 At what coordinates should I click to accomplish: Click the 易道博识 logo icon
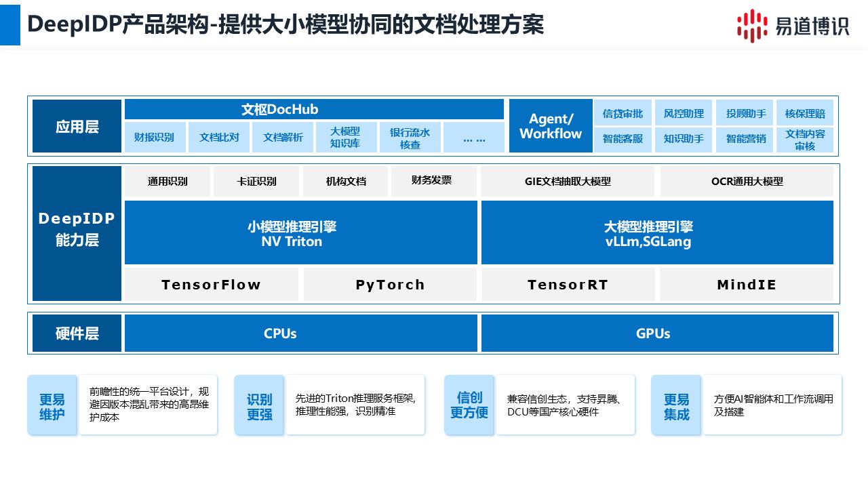[x=752, y=25]
